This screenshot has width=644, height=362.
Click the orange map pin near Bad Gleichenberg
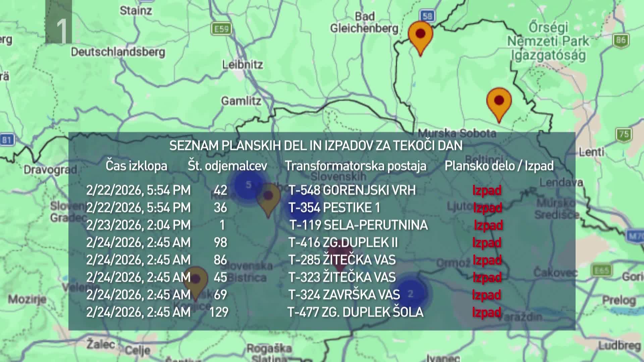tap(420, 35)
